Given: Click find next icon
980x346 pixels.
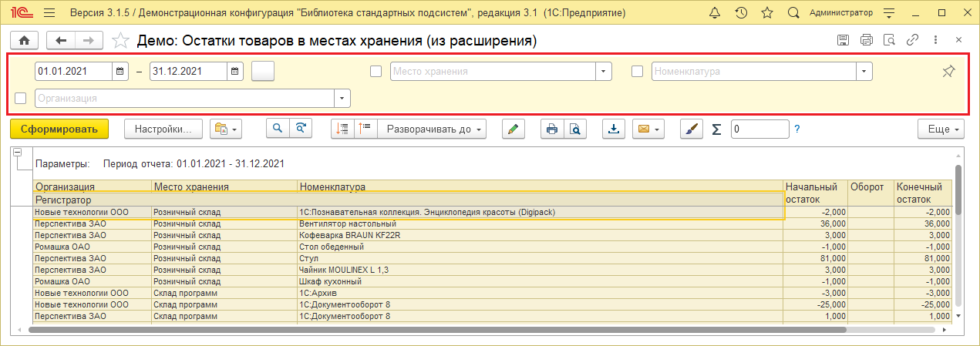Looking at the screenshot, I should pyautogui.click(x=301, y=129).
